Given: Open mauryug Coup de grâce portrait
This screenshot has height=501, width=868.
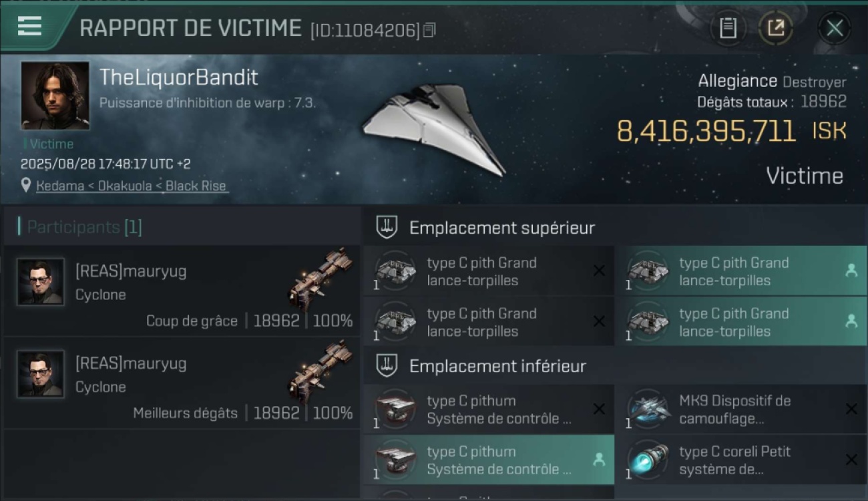Looking at the screenshot, I should coord(40,282).
